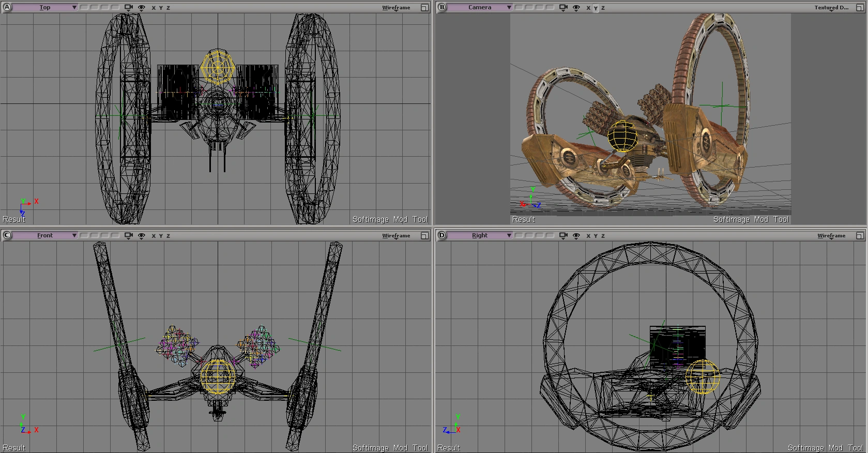This screenshot has width=868, height=453.
Task: Toggle the X axis button in Front viewport
Action: (154, 236)
